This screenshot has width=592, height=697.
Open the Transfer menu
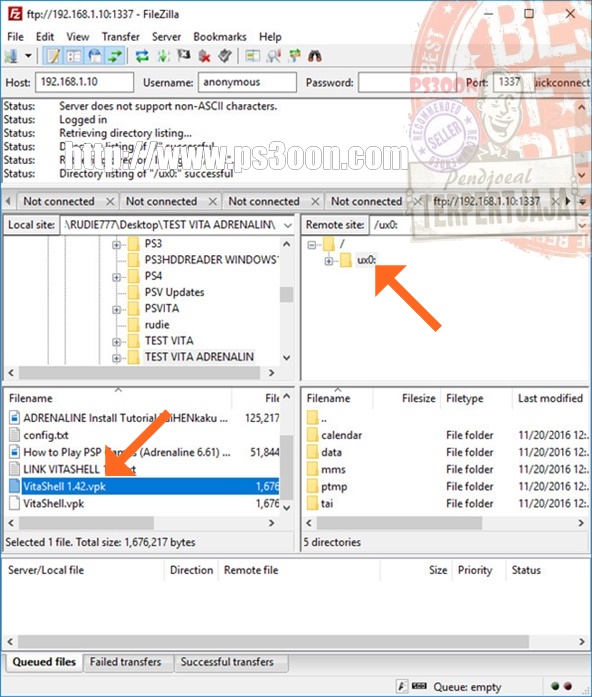pyautogui.click(x=120, y=36)
